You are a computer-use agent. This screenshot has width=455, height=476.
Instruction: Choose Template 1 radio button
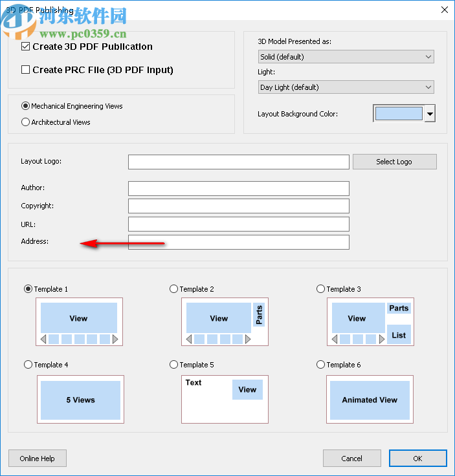pos(28,288)
